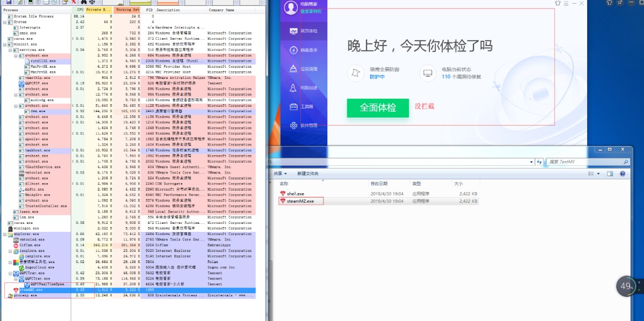Screen dimensions: 644x321
Task: Open the Explorer address history dropdown arrow
Action: click(531, 162)
